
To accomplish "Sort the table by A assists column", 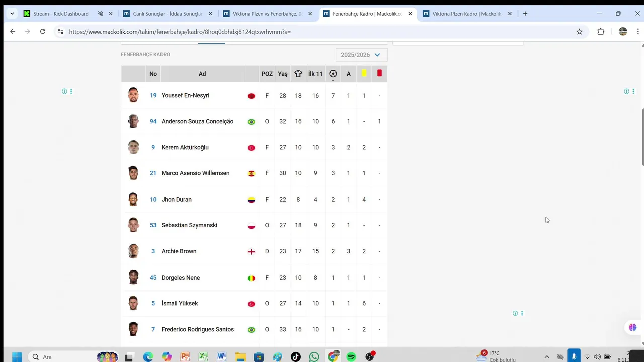I will pyautogui.click(x=348, y=74).
